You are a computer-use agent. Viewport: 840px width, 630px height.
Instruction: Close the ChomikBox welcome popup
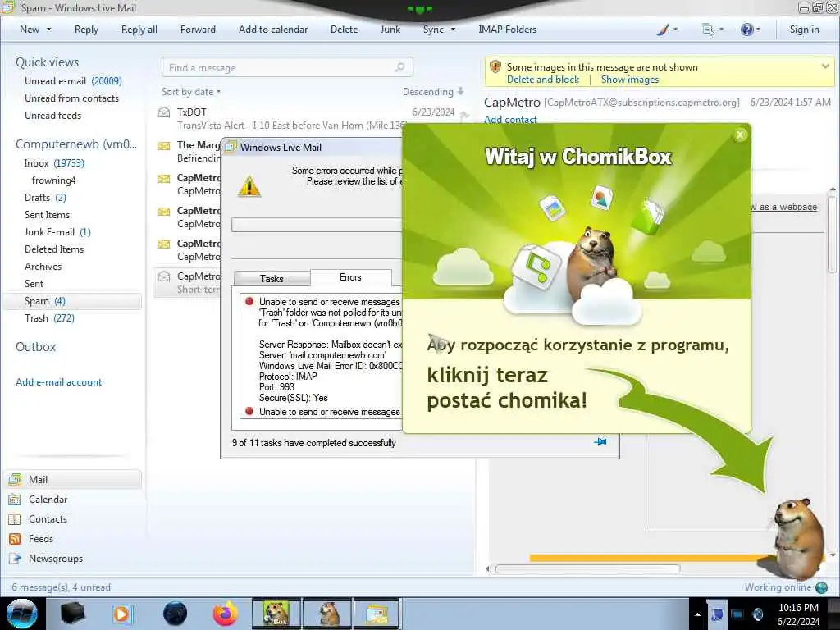pyautogui.click(x=740, y=135)
